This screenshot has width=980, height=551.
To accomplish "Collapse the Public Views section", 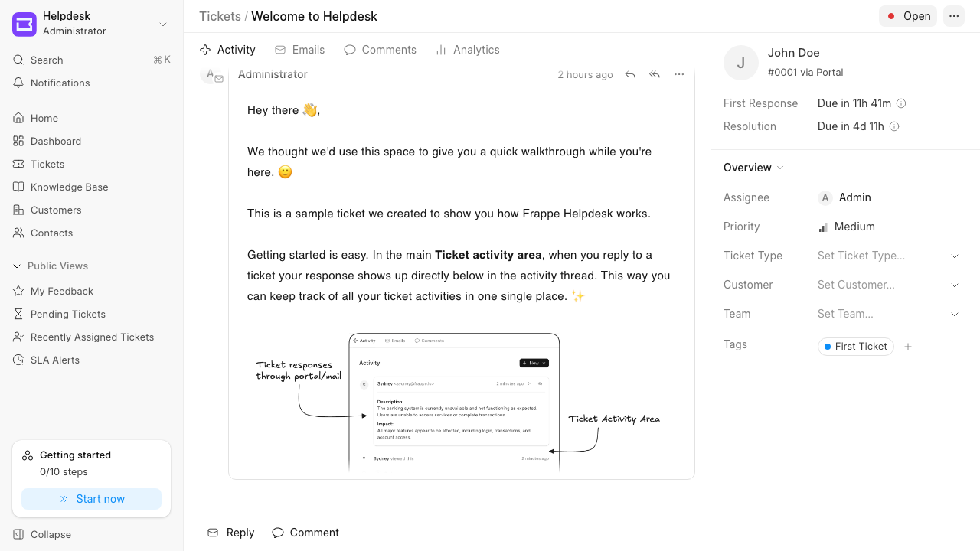I will 51,266.
